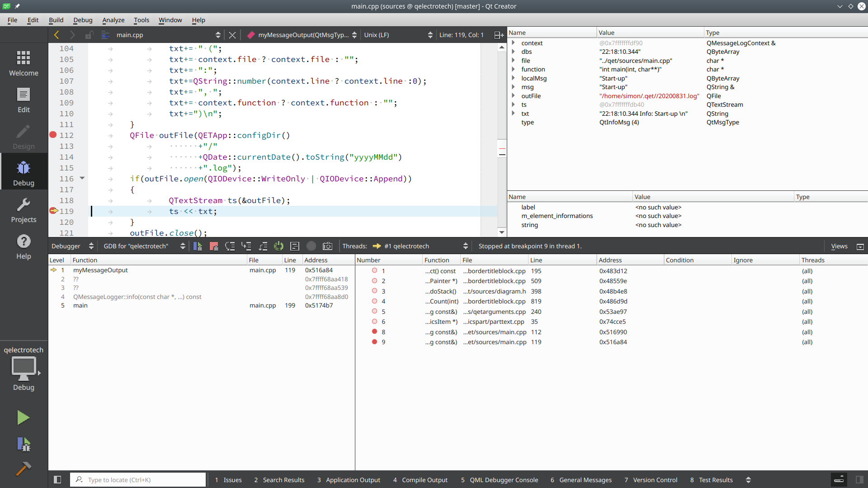Screen dimensions: 868x488
Task: Click the debugger Continue button
Action: click(x=198, y=246)
